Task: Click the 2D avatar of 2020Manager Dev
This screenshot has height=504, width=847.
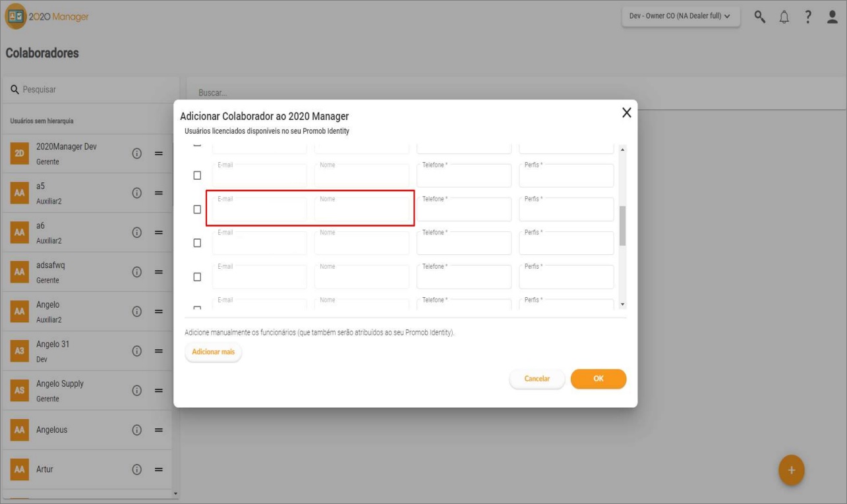Action: [x=18, y=154]
